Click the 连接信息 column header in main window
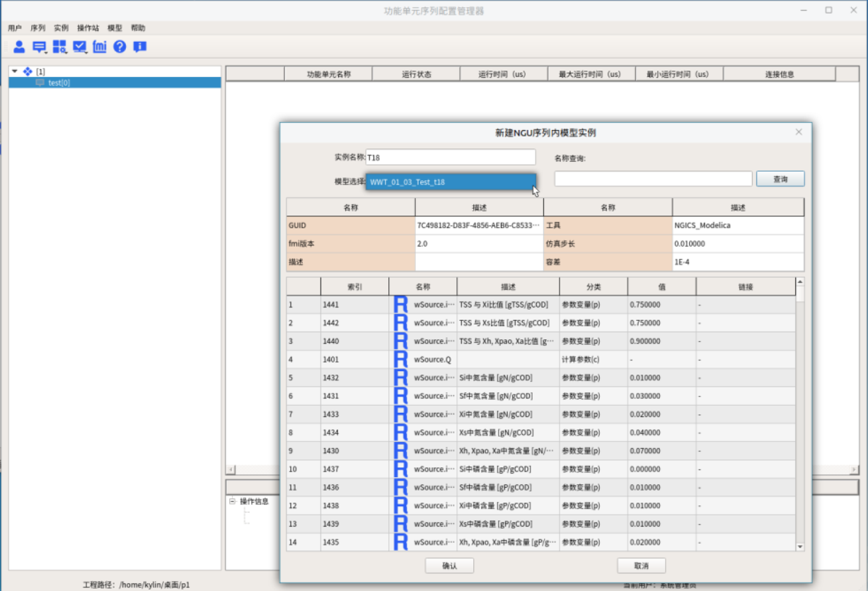This screenshot has width=868, height=591. click(780, 74)
